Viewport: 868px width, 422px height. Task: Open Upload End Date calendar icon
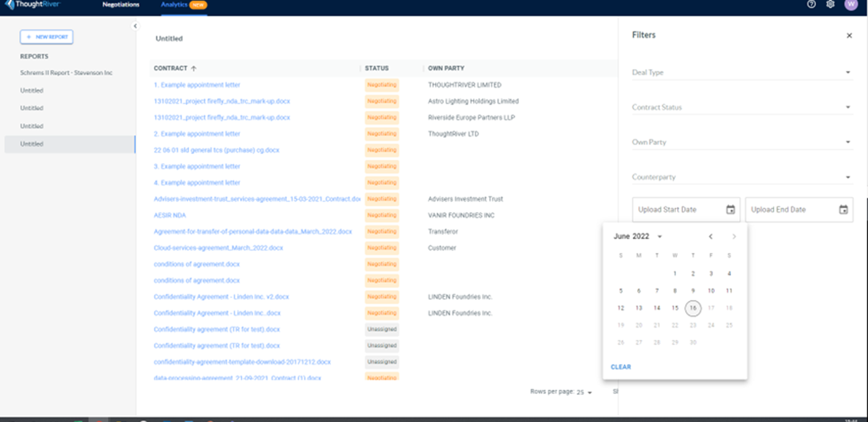[844, 210]
